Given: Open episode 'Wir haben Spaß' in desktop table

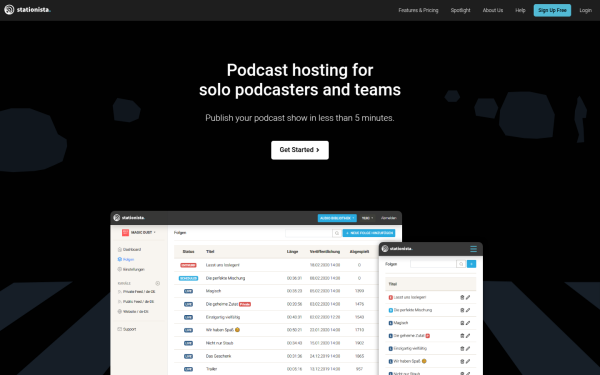Looking at the screenshot, I should click(223, 330).
